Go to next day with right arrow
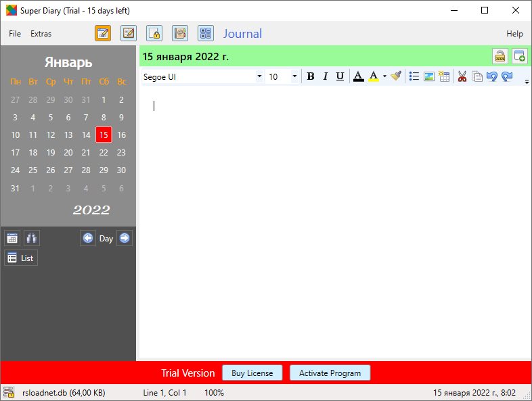Image resolution: width=532 pixels, height=401 pixels. coord(125,238)
